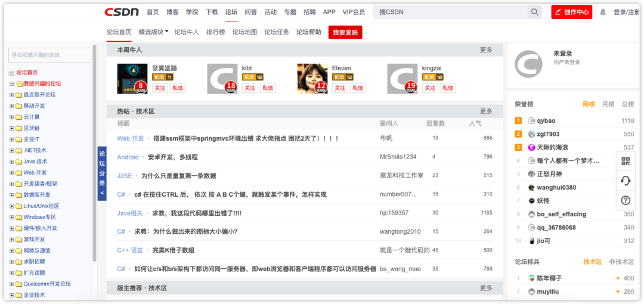
Task: Open Qualcomm开发论坛 in sidebar
Action: pyautogui.click(x=47, y=284)
